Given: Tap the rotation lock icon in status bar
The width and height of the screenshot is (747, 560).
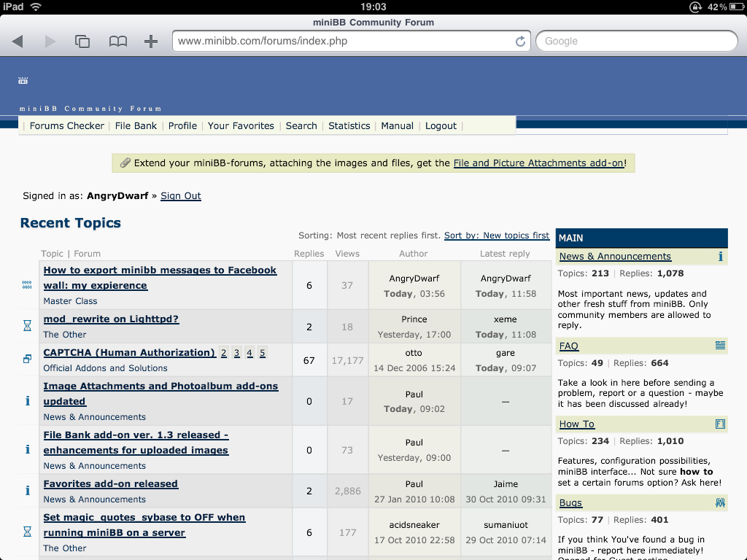Looking at the screenshot, I should 695,7.
